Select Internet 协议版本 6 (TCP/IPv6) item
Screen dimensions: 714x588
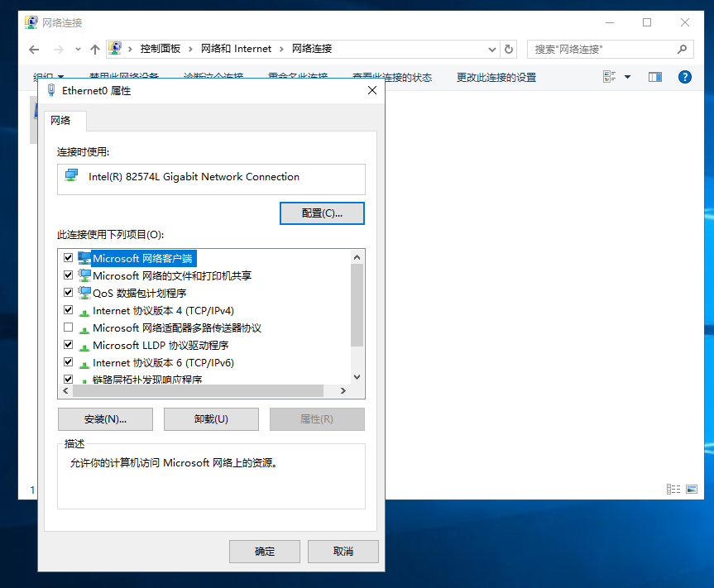163,363
